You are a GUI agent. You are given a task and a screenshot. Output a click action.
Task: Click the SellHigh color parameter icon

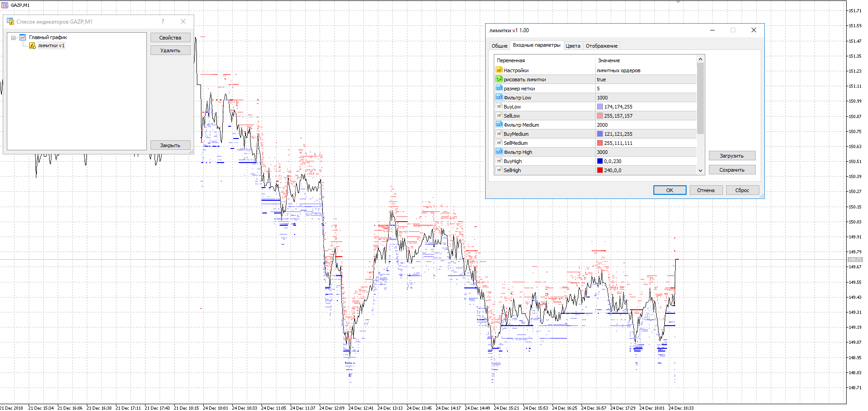pos(499,170)
